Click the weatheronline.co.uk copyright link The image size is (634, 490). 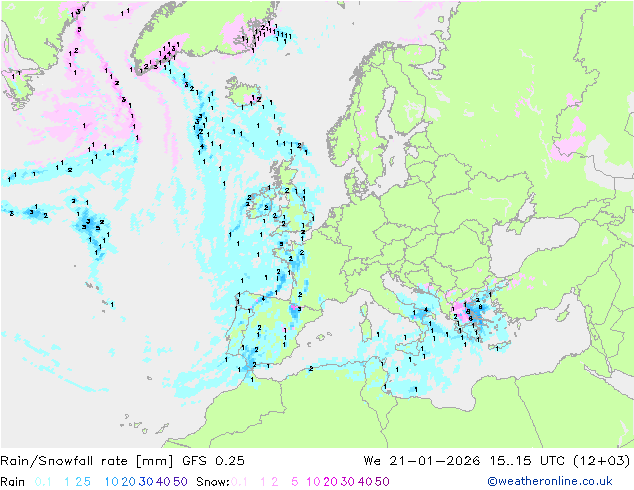tap(550, 481)
